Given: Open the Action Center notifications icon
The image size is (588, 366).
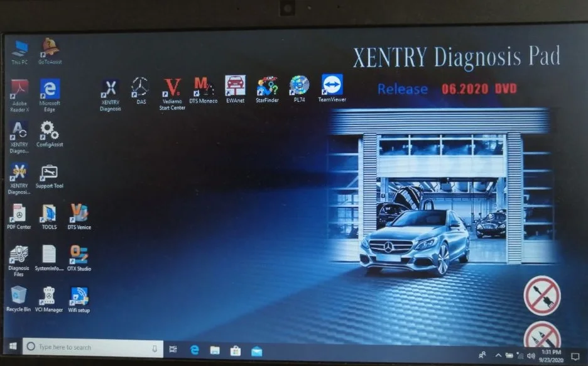Looking at the screenshot, I should 575,356.
